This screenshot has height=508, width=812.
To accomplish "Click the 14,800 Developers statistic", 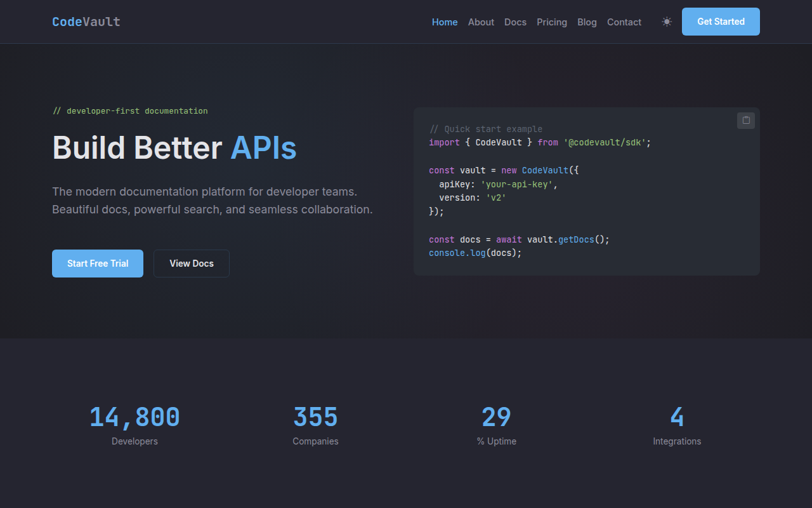I will point(134,424).
